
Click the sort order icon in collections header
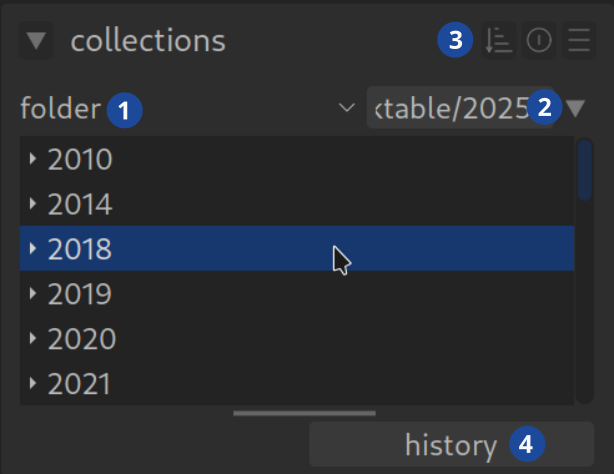[497, 42]
